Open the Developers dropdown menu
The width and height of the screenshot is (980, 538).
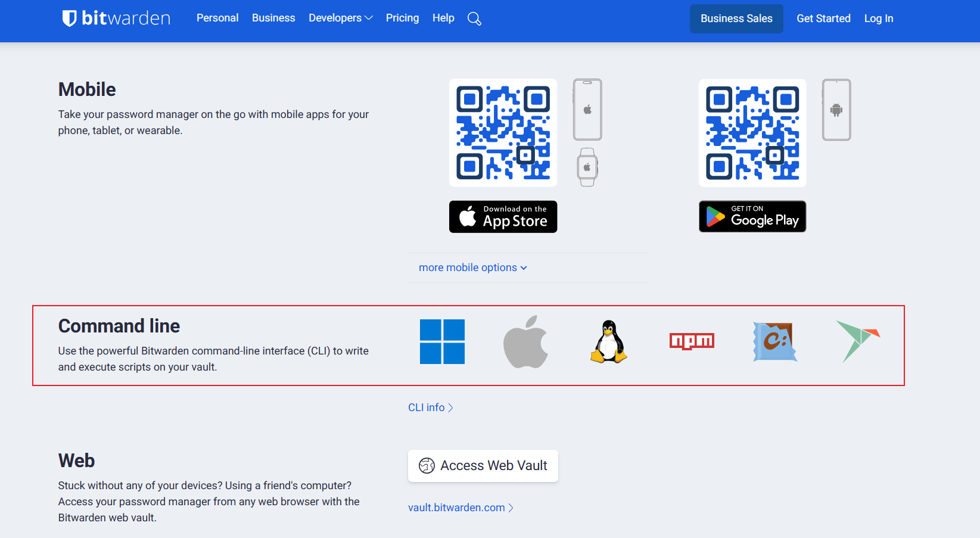(x=341, y=18)
